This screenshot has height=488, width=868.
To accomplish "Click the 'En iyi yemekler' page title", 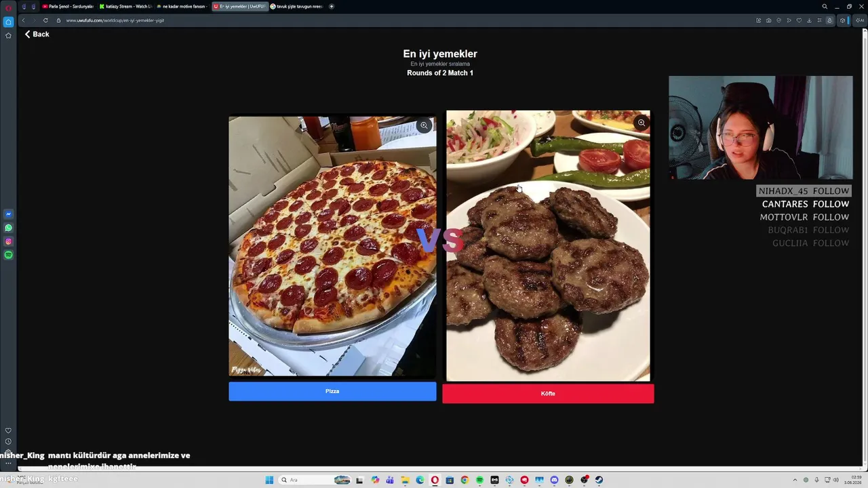I will [440, 54].
